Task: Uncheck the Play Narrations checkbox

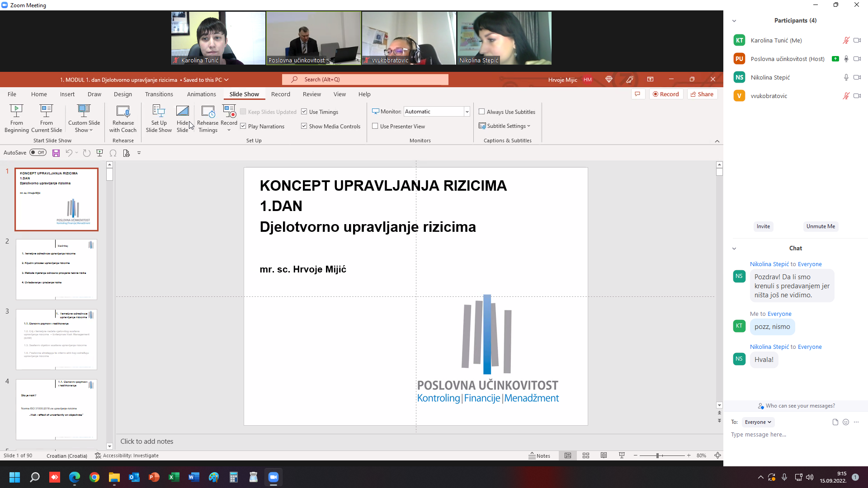Action: click(243, 126)
